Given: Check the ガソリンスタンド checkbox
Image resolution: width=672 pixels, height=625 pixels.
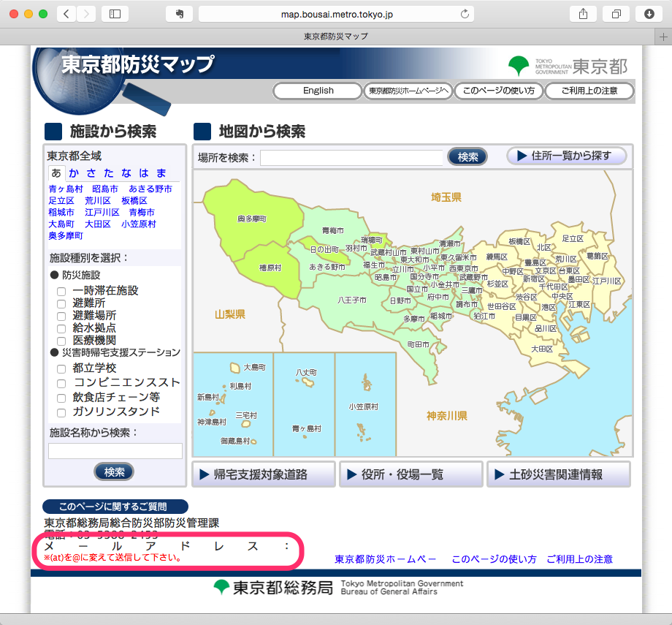Looking at the screenshot, I should 61,413.
